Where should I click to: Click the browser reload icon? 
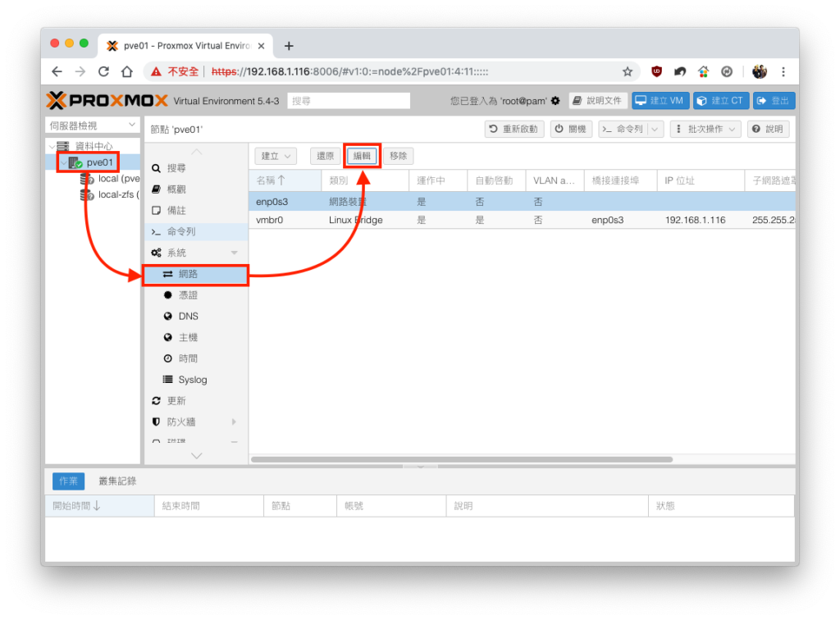pyautogui.click(x=103, y=71)
